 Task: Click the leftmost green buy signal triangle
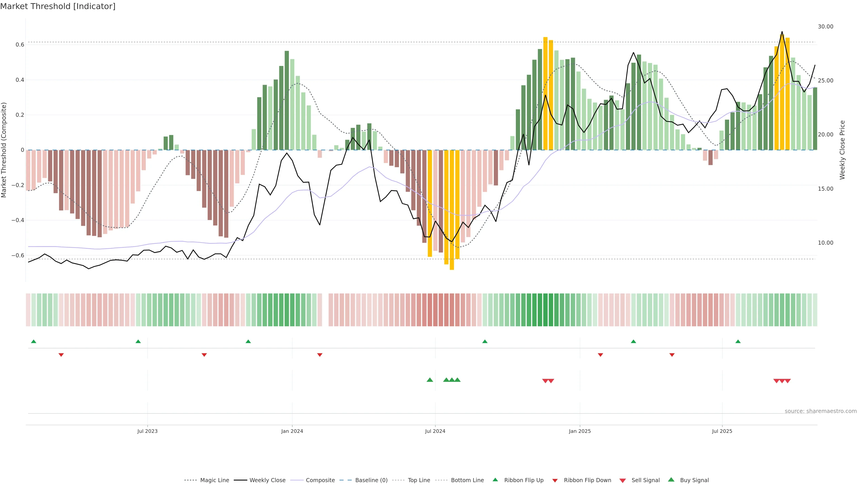click(x=430, y=380)
